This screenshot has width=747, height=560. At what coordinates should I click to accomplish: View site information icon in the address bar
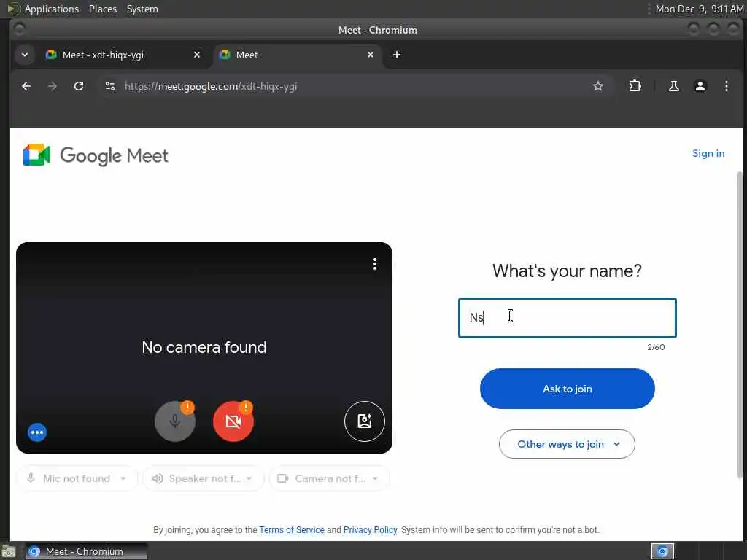(x=110, y=86)
